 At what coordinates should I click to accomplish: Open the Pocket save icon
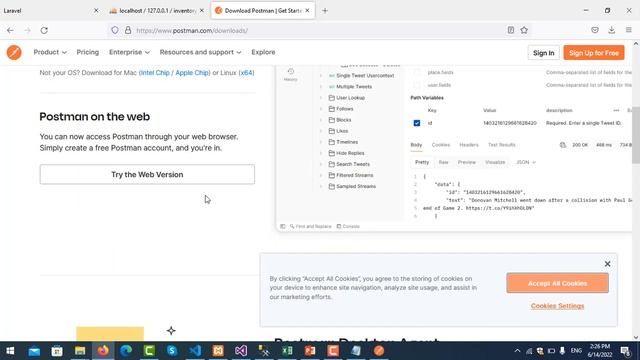tap(595, 30)
